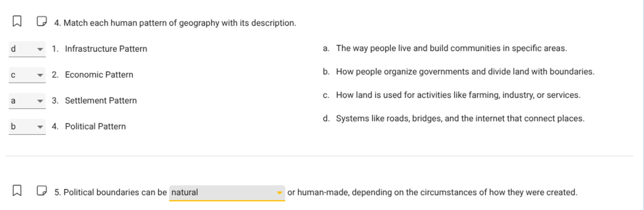Click description a about building communities

[451, 48]
